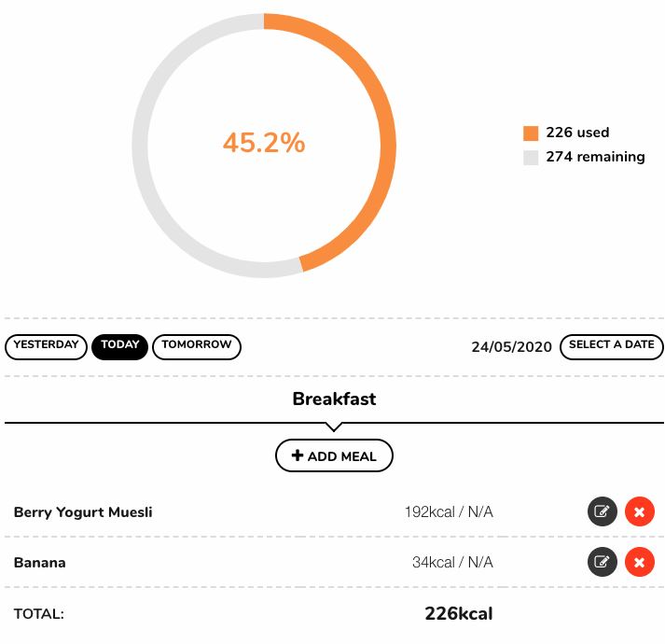Remove the Banana entry

pos(640,562)
